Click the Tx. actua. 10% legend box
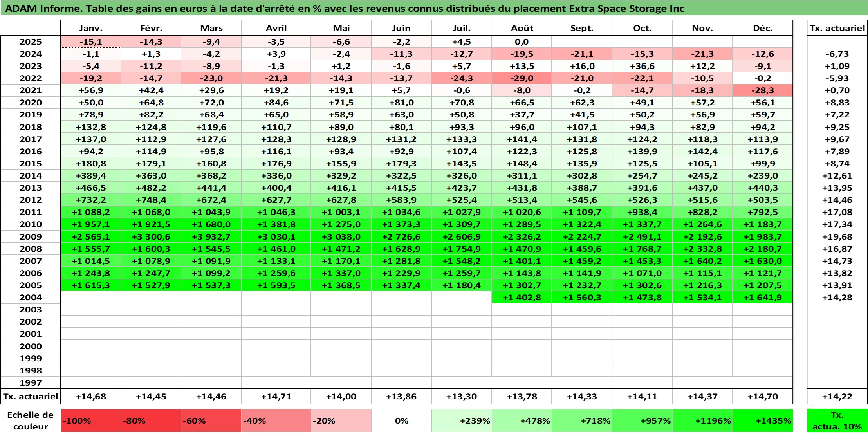The image size is (868, 433). coord(837,420)
